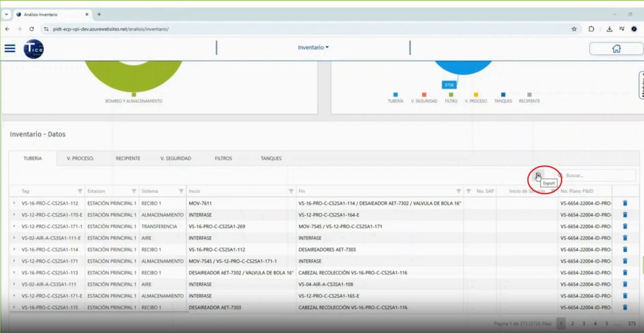This screenshot has height=333, width=644.
Task: Go to page 2 of table
Action: [572, 323]
